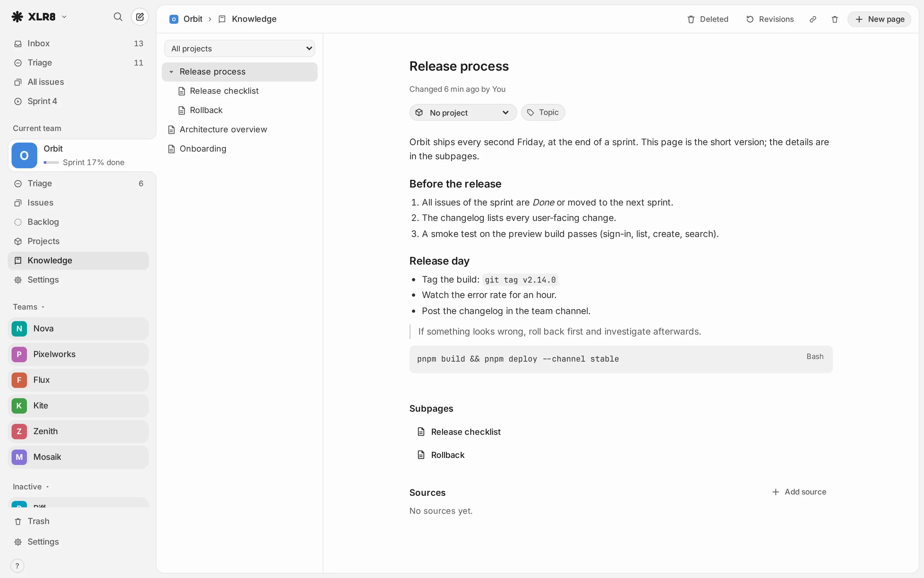Viewport: 924px width, 578px height.
Task: Copy page link via chain icon
Action: coord(813,19)
